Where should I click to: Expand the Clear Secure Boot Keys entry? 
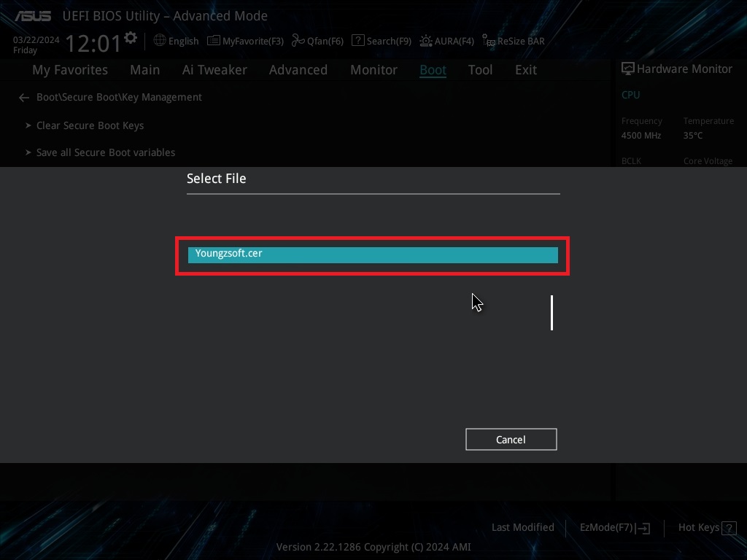pos(90,125)
